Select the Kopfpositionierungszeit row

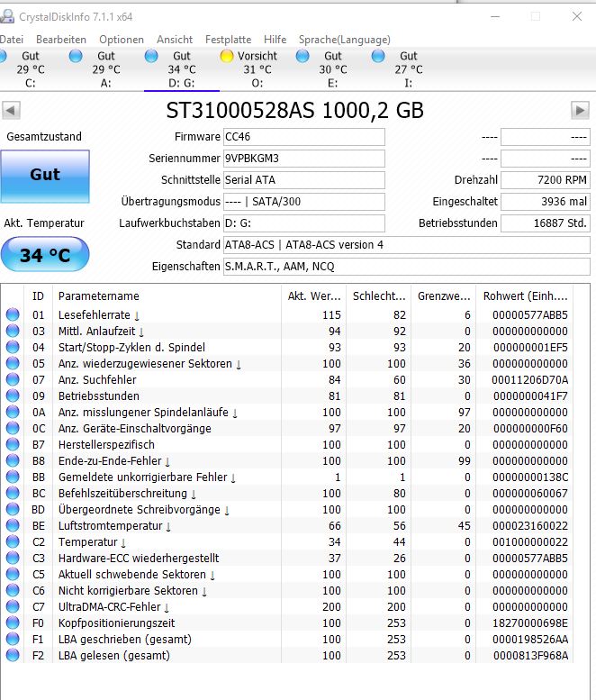[287, 623]
